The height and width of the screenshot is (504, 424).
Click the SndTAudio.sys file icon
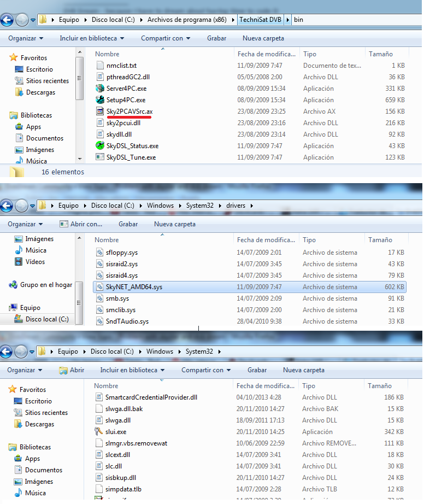coord(99,321)
